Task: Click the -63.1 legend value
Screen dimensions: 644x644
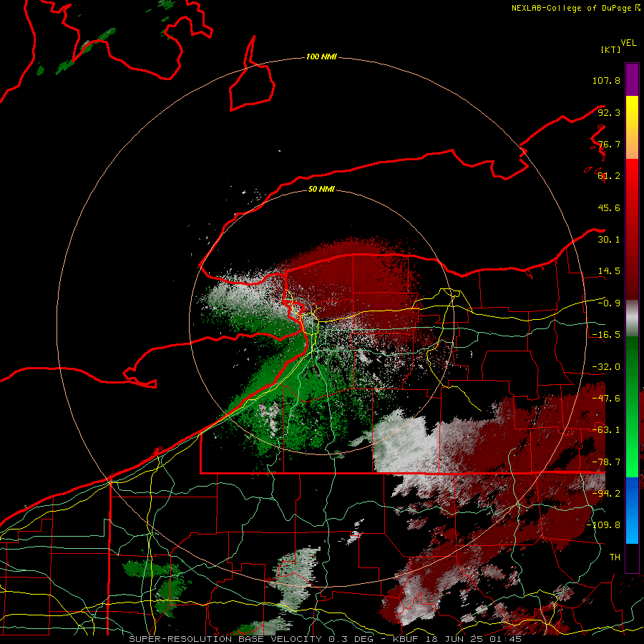Action: [606, 429]
